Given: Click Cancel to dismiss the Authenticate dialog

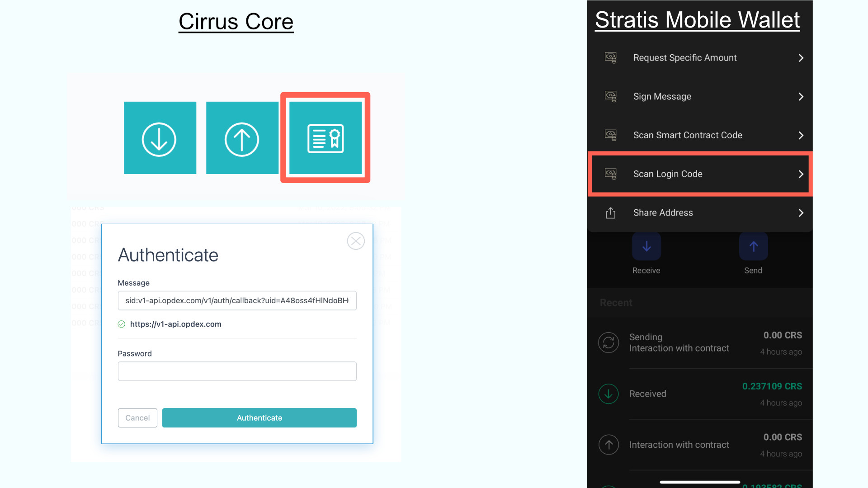Looking at the screenshot, I should (x=137, y=417).
